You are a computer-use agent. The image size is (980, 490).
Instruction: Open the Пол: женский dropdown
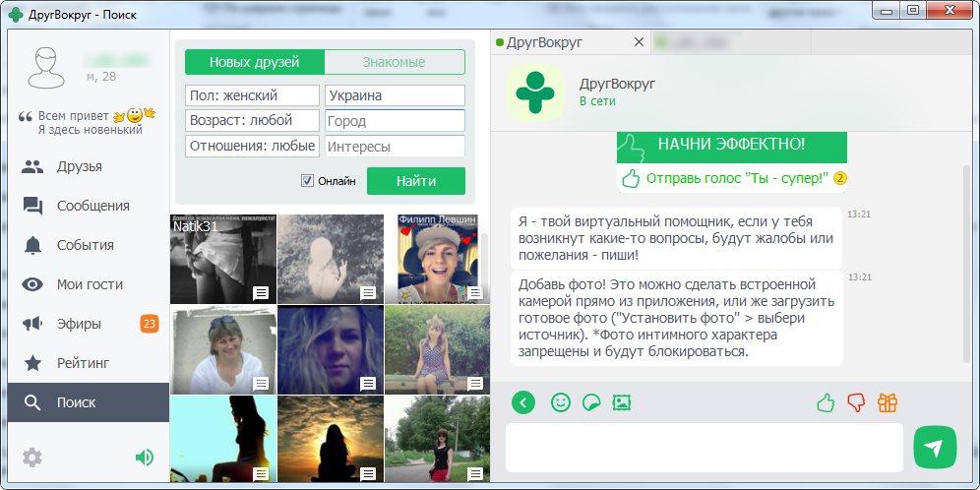(x=253, y=95)
